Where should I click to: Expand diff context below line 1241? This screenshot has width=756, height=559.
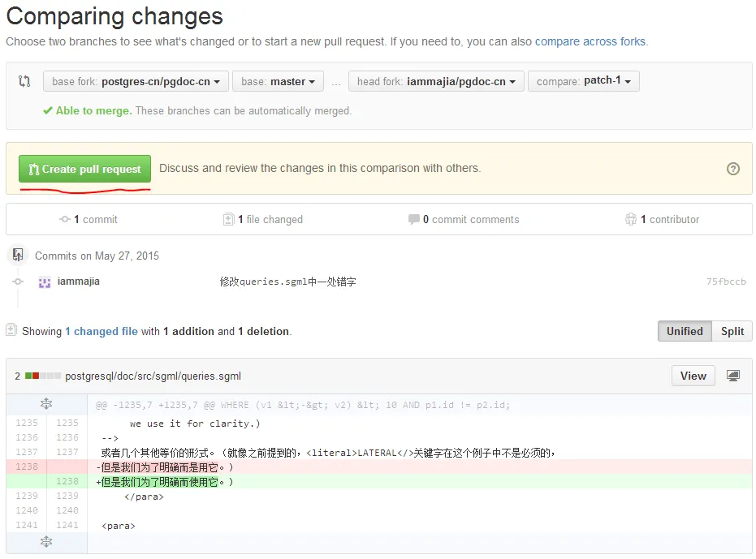click(46, 541)
